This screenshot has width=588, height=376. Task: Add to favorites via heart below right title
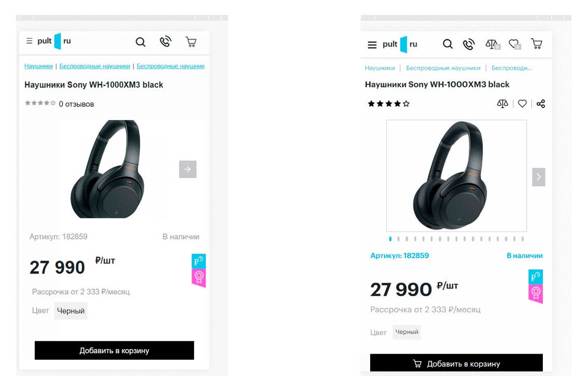[x=522, y=104]
